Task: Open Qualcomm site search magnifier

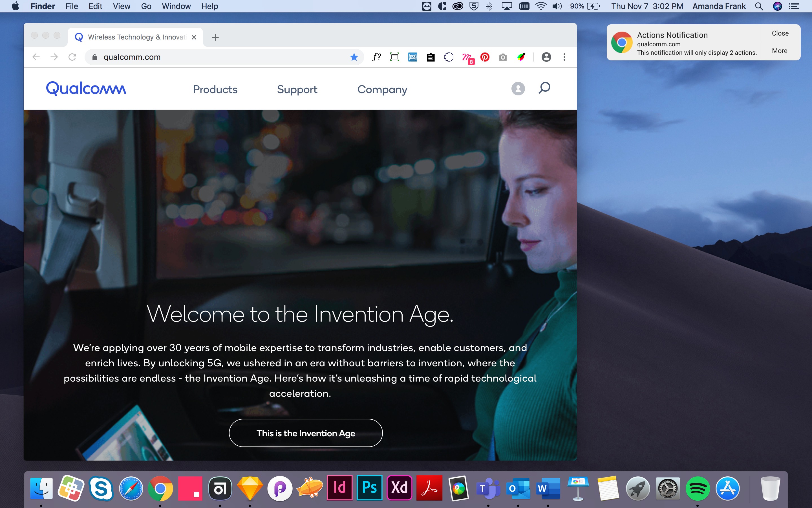Action: pos(544,88)
